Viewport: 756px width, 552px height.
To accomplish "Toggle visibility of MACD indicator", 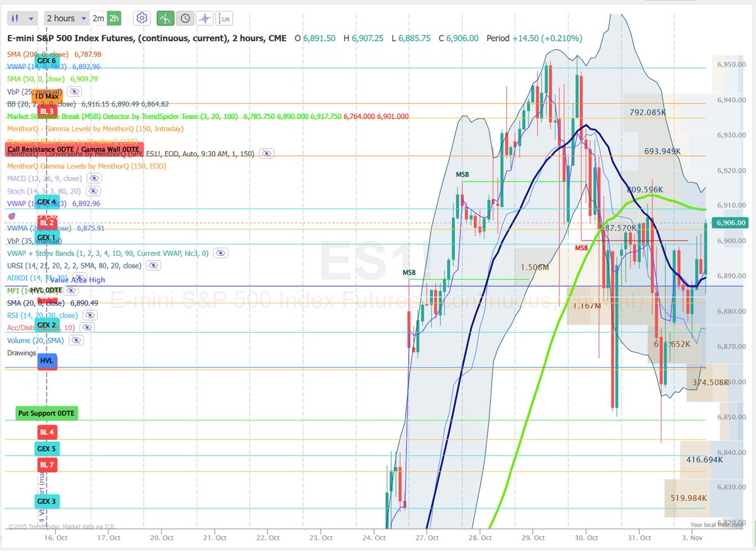I will 93,178.
